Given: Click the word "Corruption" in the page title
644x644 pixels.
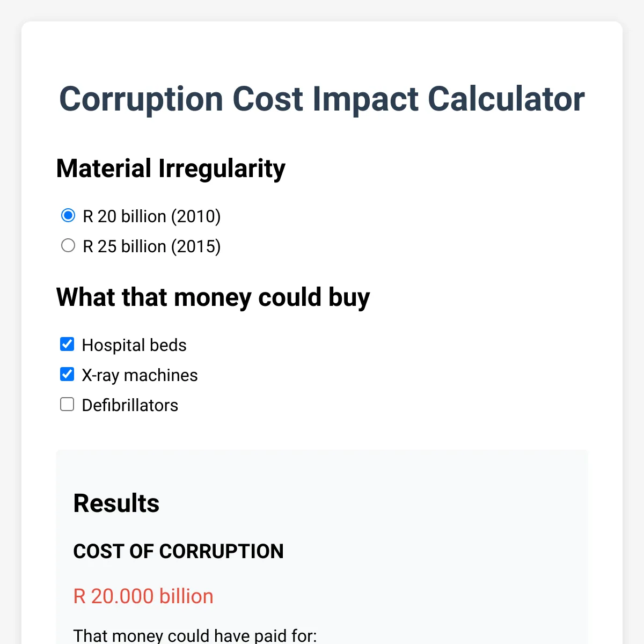Looking at the screenshot, I should click(x=141, y=99).
